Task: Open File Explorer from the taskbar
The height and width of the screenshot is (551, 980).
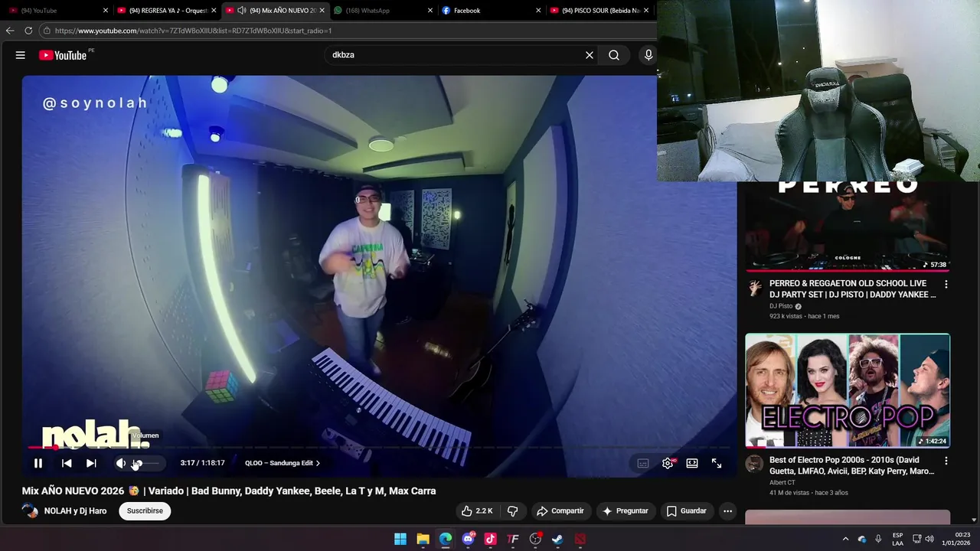Action: click(423, 539)
